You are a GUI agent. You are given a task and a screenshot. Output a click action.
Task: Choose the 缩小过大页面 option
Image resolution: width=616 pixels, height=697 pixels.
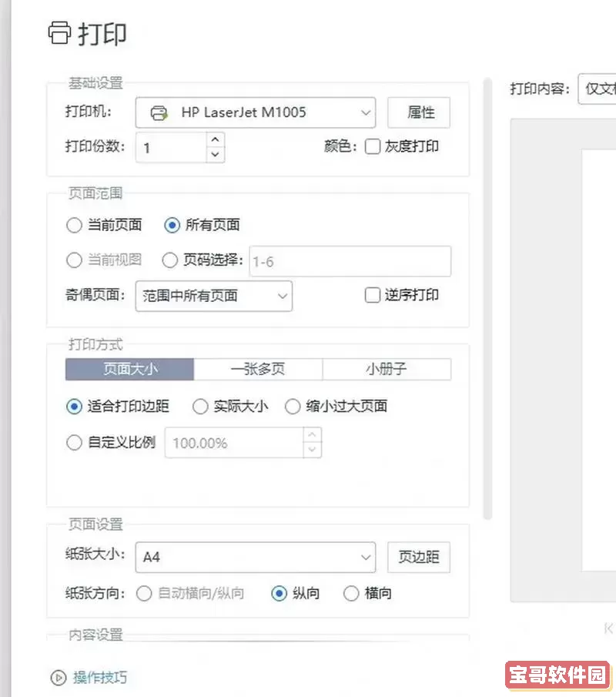click(x=293, y=407)
